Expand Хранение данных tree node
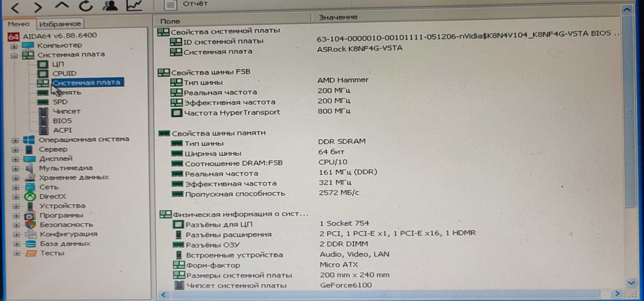This screenshot has height=301, width=644. click(15, 178)
